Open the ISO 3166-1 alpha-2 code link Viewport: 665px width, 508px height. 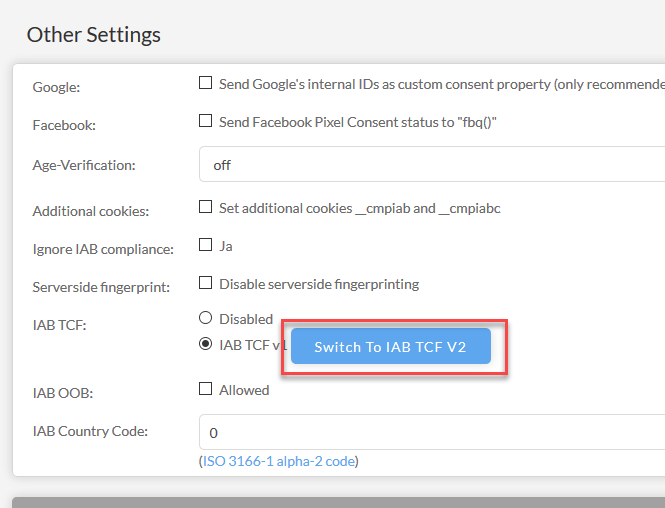point(279,461)
